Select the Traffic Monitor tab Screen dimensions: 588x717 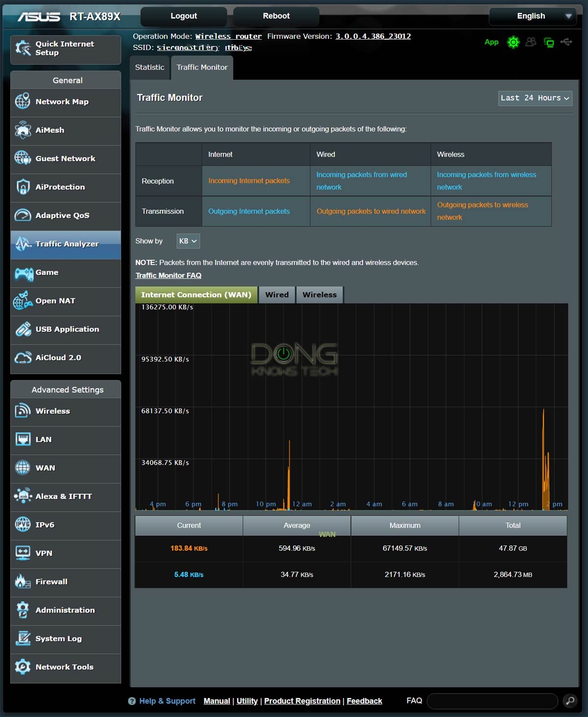pos(202,68)
